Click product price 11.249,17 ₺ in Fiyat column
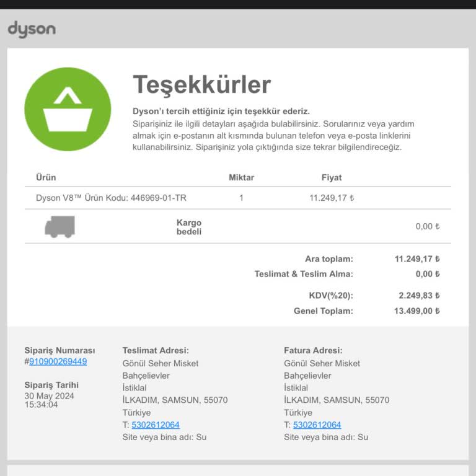Image resolution: width=476 pixels, height=476 pixels. coord(332,198)
